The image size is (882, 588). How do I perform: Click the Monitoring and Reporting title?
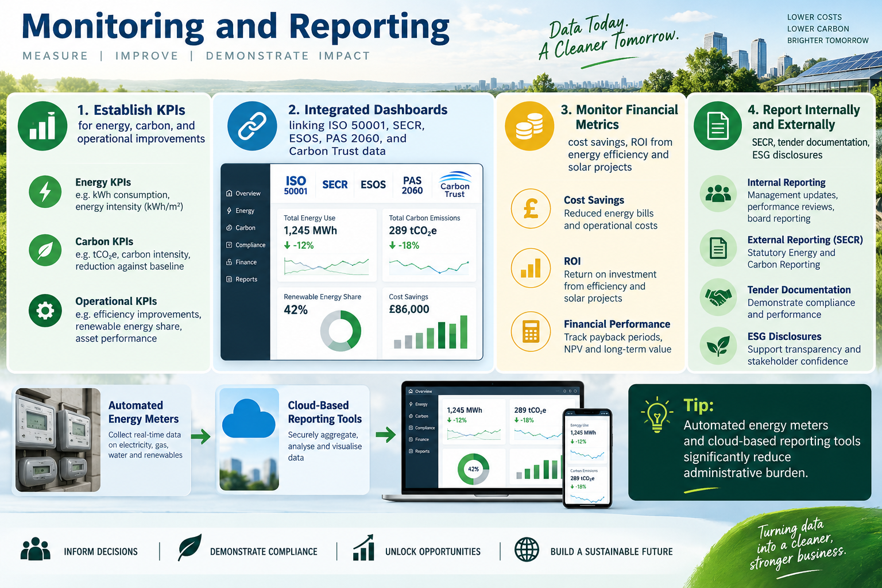tap(235, 26)
